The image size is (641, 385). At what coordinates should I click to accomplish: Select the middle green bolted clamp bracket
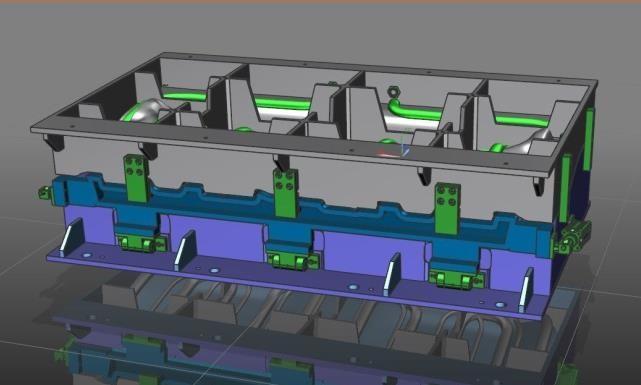click(286, 193)
